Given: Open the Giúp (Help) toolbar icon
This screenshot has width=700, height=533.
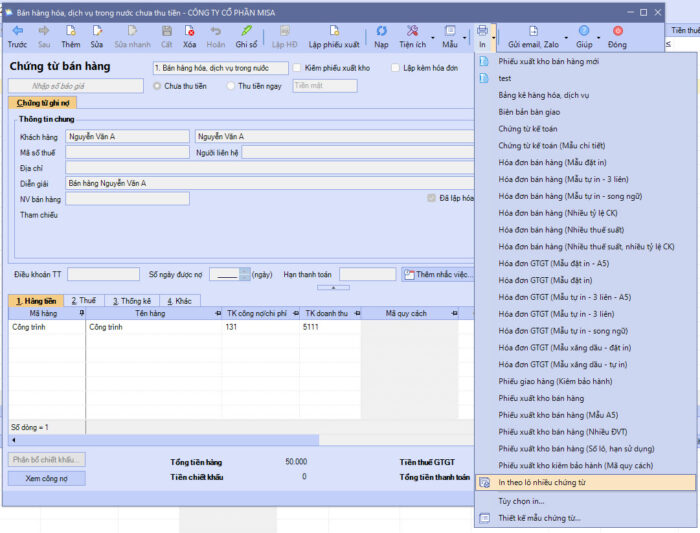Looking at the screenshot, I should click(x=583, y=37).
